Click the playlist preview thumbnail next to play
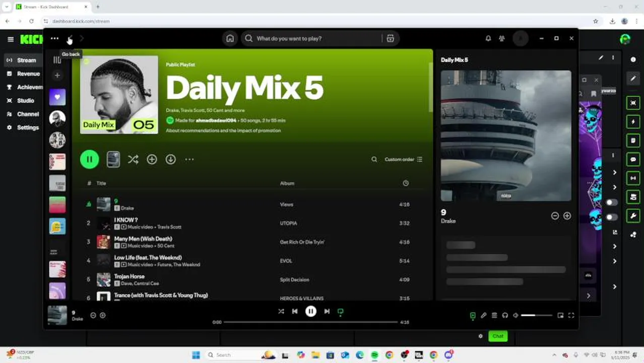 pyautogui.click(x=113, y=159)
